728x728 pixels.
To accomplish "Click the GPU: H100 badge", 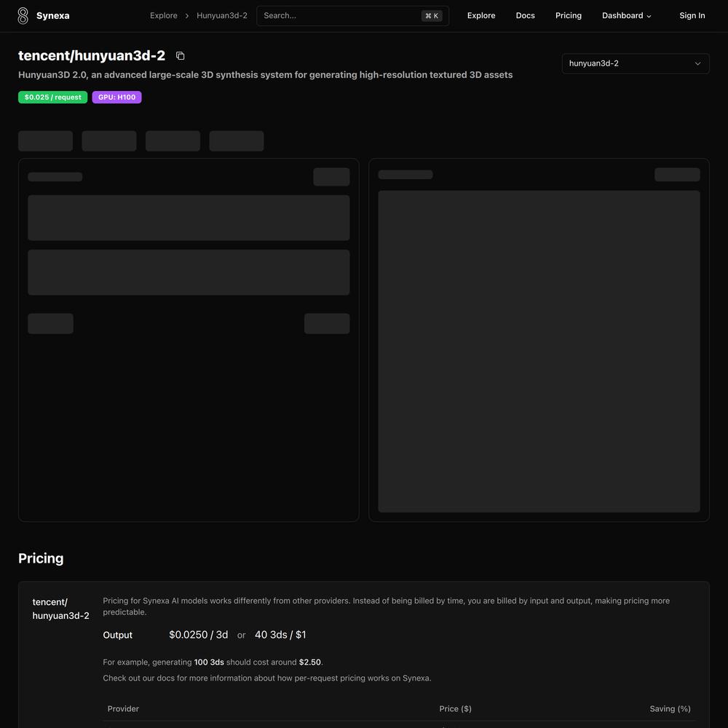I will 116,97.
